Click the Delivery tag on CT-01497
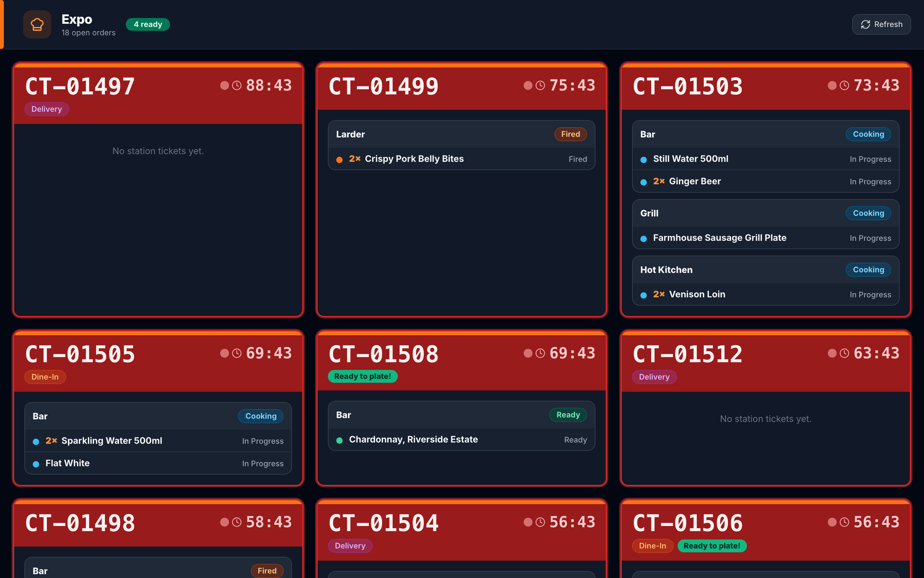The height and width of the screenshot is (578, 924). pyautogui.click(x=47, y=109)
